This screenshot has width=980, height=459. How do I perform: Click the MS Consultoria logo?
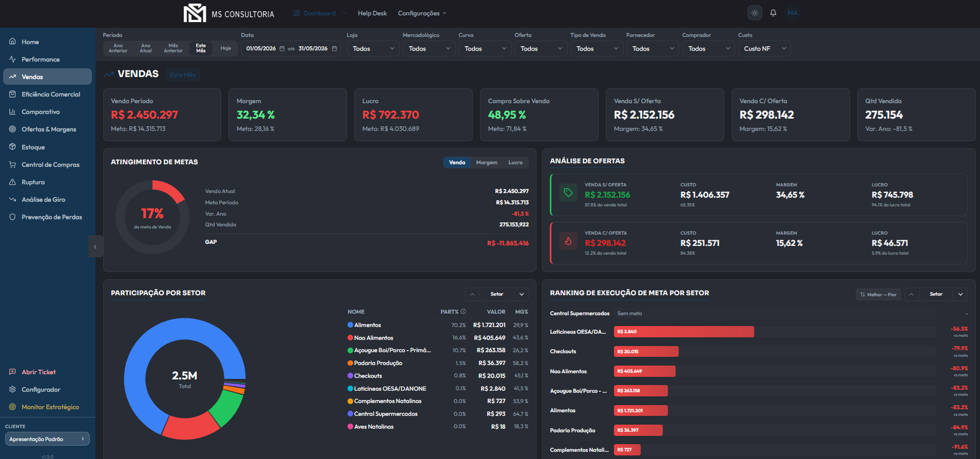click(229, 13)
